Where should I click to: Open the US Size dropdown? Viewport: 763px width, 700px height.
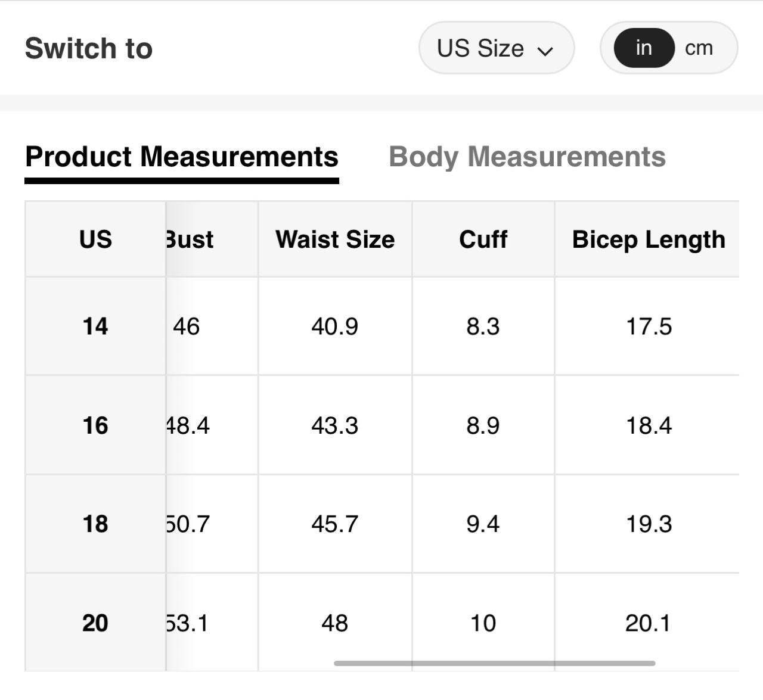[x=495, y=48]
